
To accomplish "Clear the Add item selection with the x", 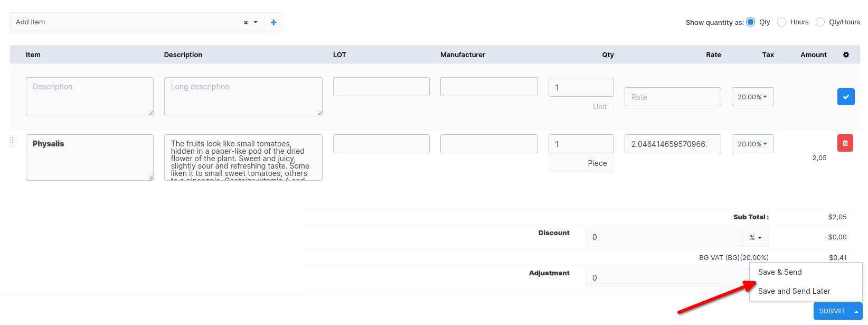I will 246,23.
